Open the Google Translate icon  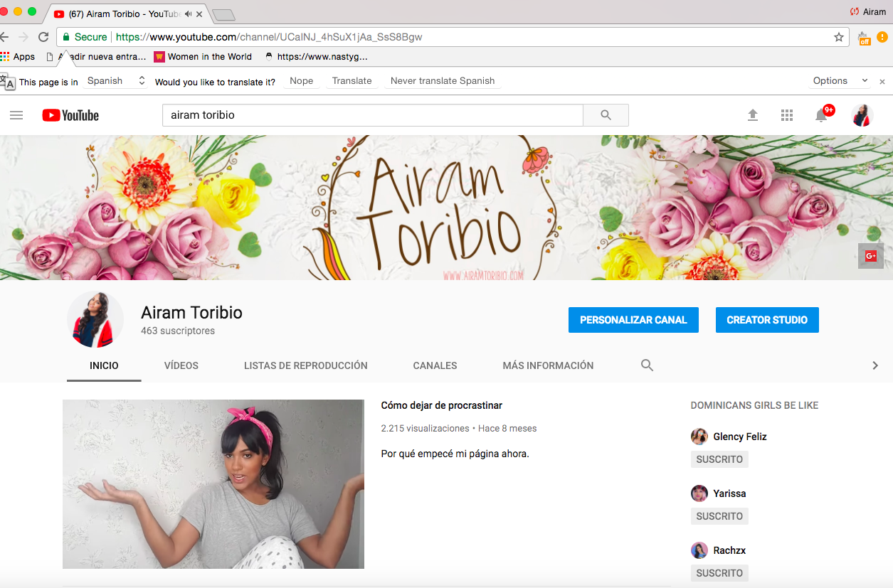coord(6,81)
